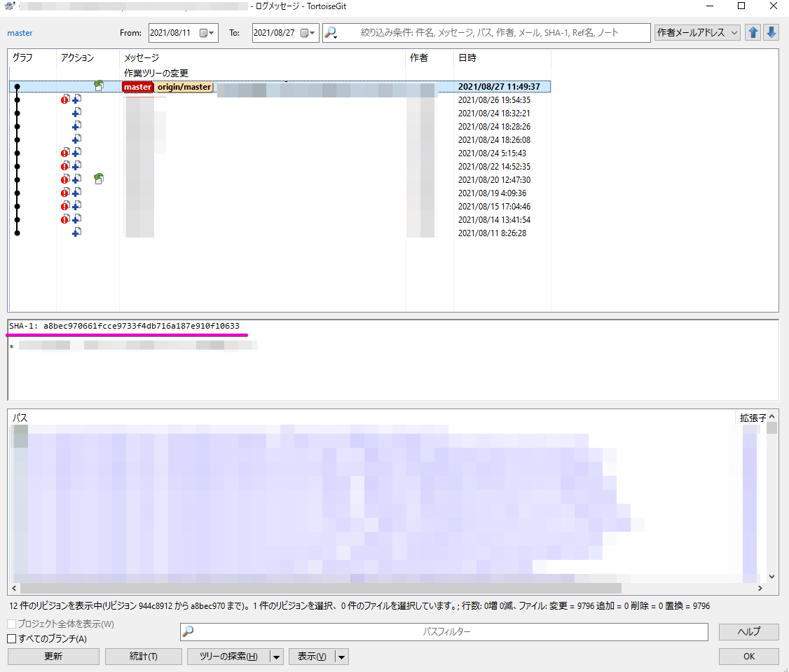This screenshot has width=789, height=672.
Task: Select the commit dated 2021/08/24 18:28:26
Action: tap(280, 127)
